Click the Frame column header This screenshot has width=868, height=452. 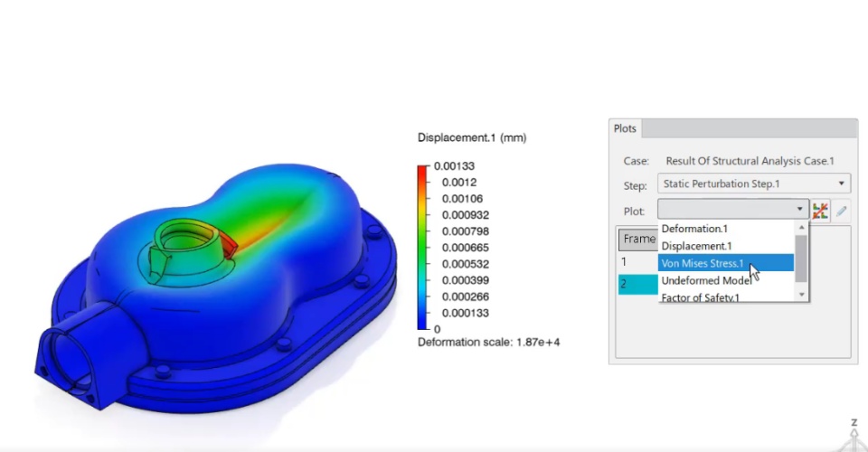click(638, 239)
